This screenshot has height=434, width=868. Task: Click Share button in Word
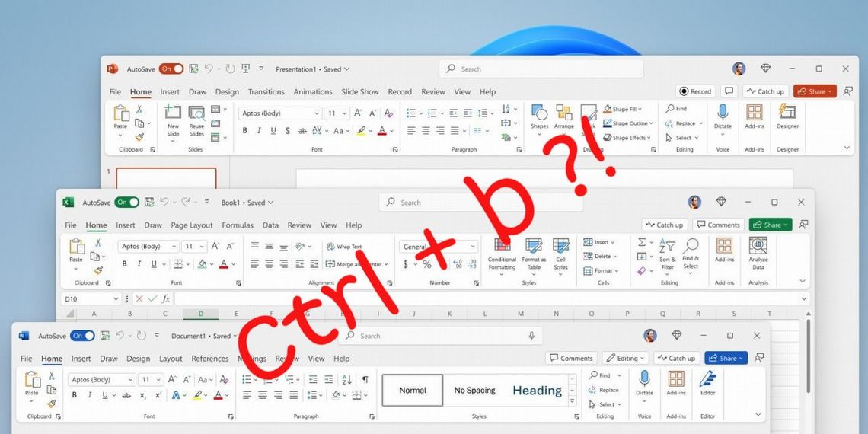tap(726, 358)
